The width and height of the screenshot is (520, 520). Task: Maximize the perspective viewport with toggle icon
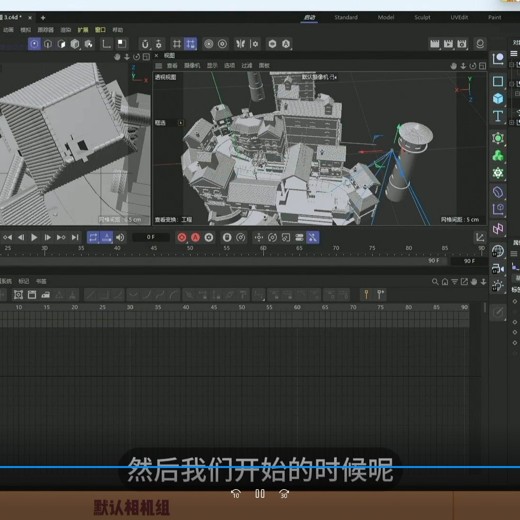[482, 66]
